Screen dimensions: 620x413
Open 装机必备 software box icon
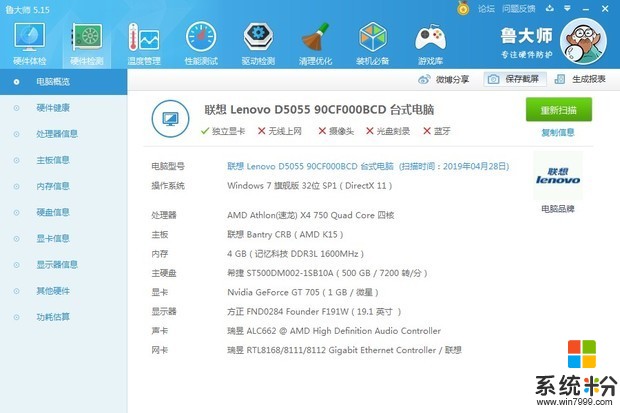(x=372, y=44)
